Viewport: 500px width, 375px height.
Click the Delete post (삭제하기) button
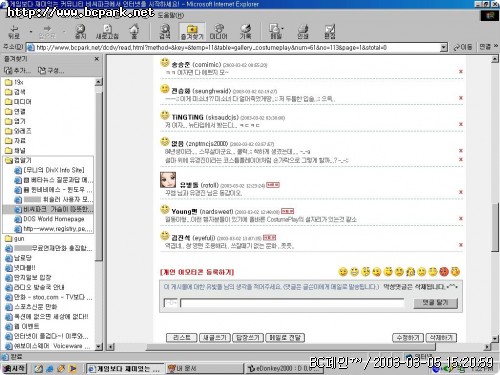tap(441, 338)
